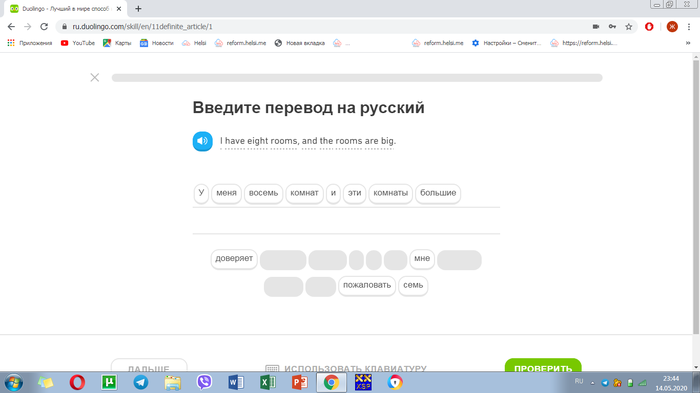Pick the word 'пожаловать' from the bank
The image size is (700, 393).
367,286
